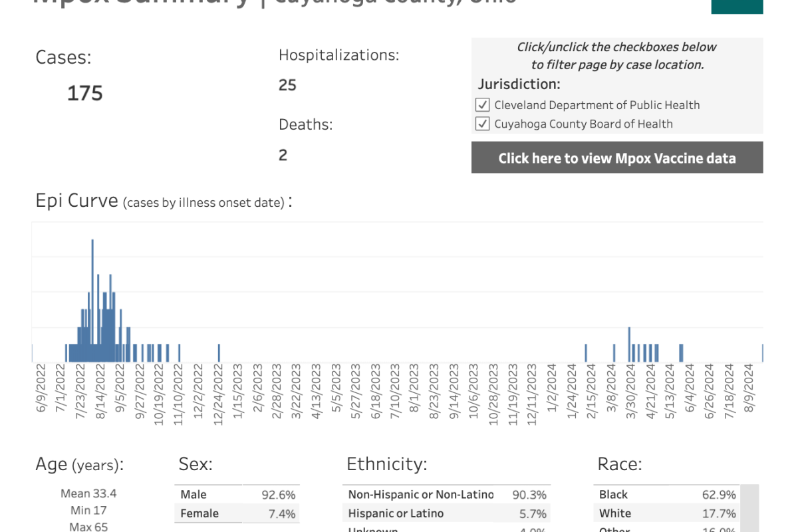
Task: Click here to view Mpox Vaccine data
Action: [617, 158]
